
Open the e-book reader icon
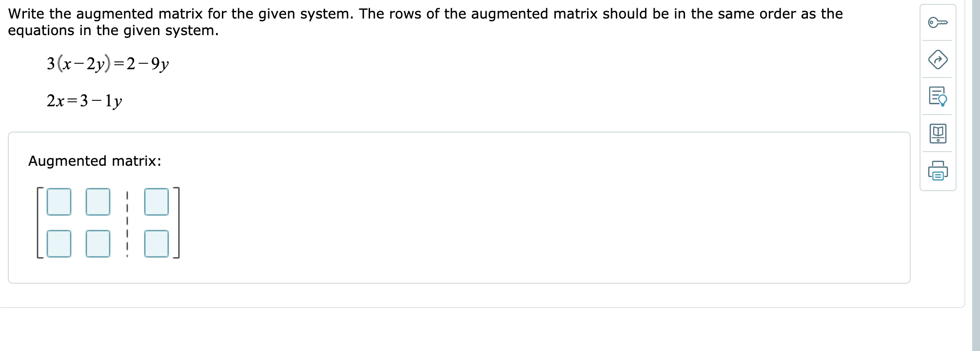pyautogui.click(x=939, y=134)
